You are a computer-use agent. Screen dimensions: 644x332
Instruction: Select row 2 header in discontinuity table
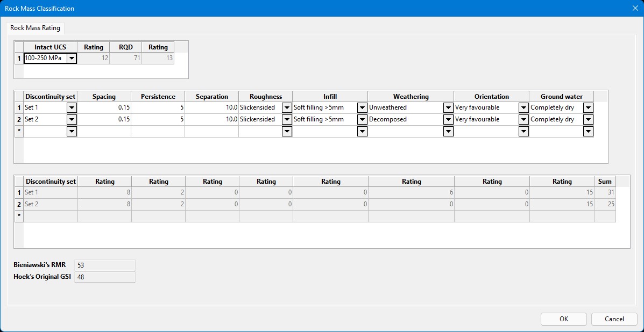coord(19,119)
